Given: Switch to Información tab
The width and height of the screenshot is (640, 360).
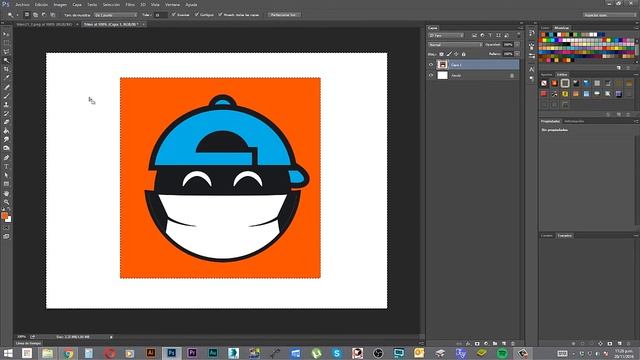Looking at the screenshot, I should 574,121.
